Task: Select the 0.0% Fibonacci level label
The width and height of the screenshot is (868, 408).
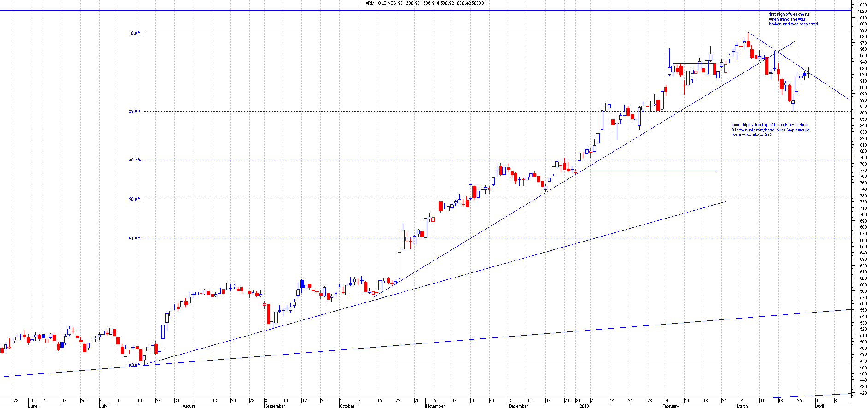Action: pos(136,33)
